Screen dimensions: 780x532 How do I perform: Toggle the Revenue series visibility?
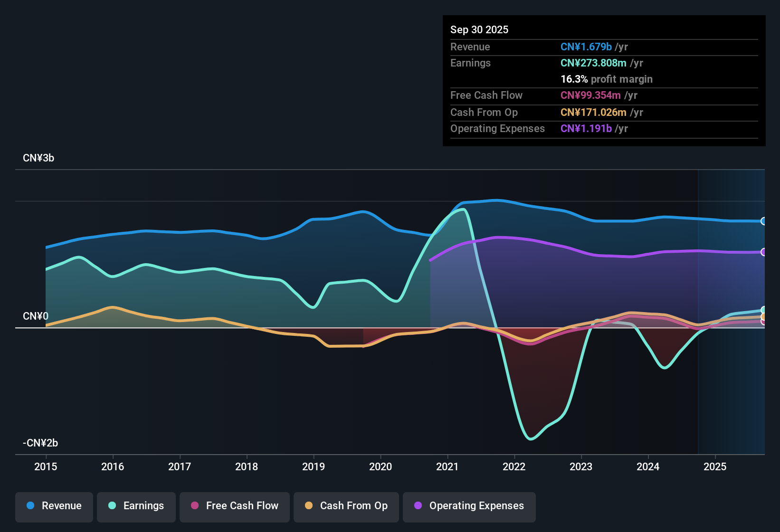[54, 506]
